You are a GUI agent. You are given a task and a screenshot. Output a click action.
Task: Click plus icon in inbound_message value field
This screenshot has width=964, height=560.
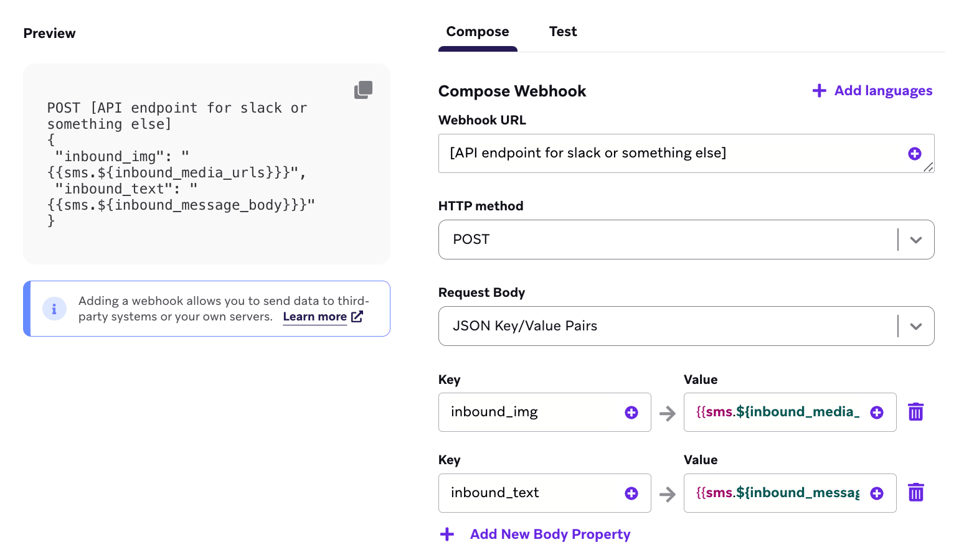click(876, 493)
